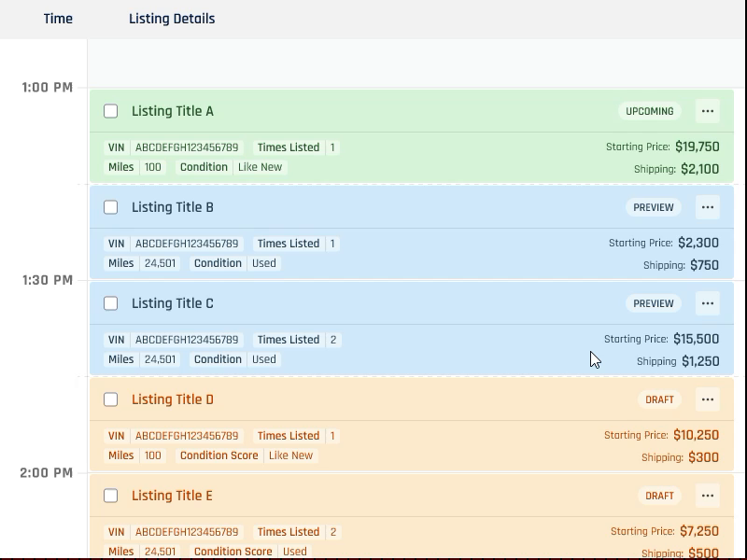The width and height of the screenshot is (747, 560).
Task: Click the DRAFT badge on Listing Title E
Action: point(659,496)
